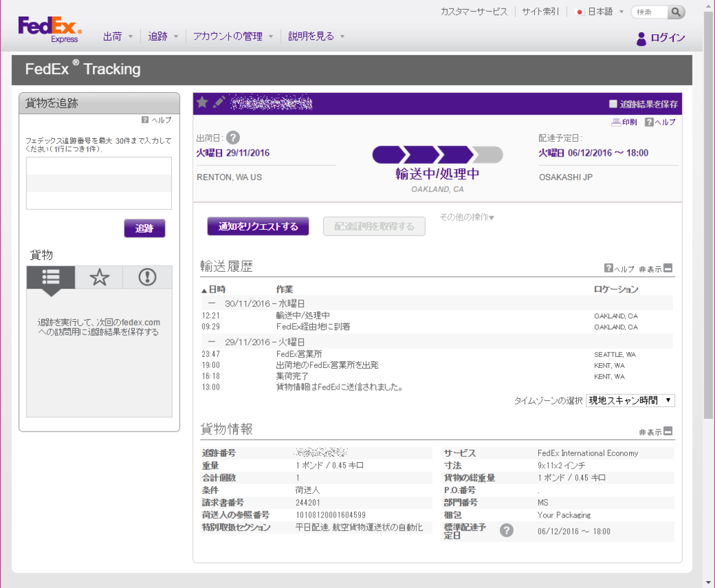Viewport: 715px width, 588px height.
Task: Click the OSAKASHI JP destination text
Action: click(x=566, y=177)
